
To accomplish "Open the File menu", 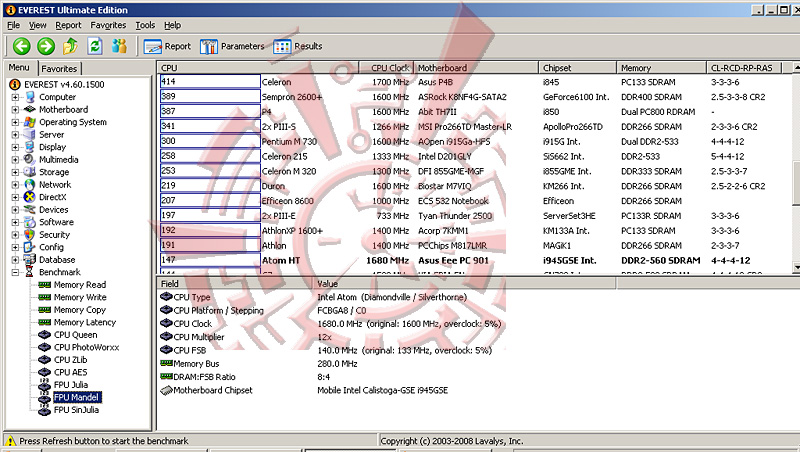I will pyautogui.click(x=14, y=25).
